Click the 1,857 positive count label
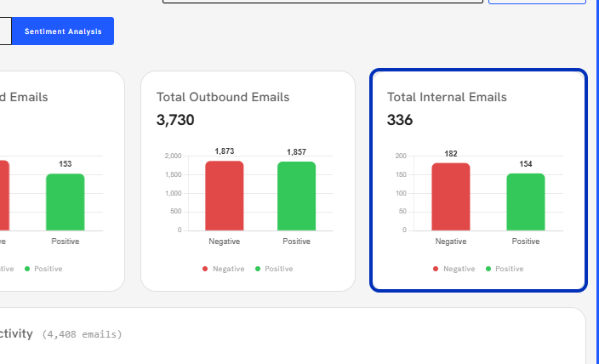Image resolution: width=599 pixels, height=364 pixels. tap(296, 152)
